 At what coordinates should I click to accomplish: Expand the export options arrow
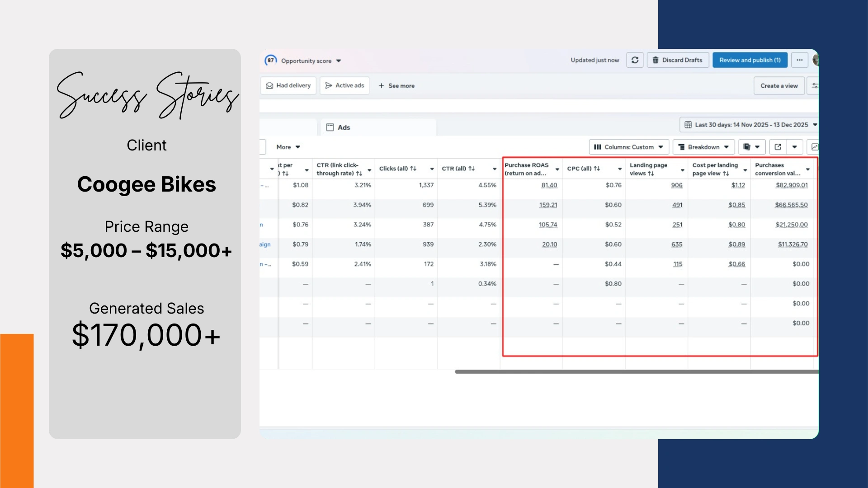[x=794, y=147]
